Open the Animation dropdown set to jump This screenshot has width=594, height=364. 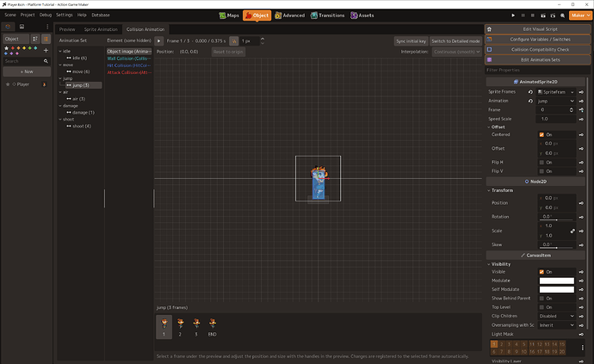[x=556, y=102]
